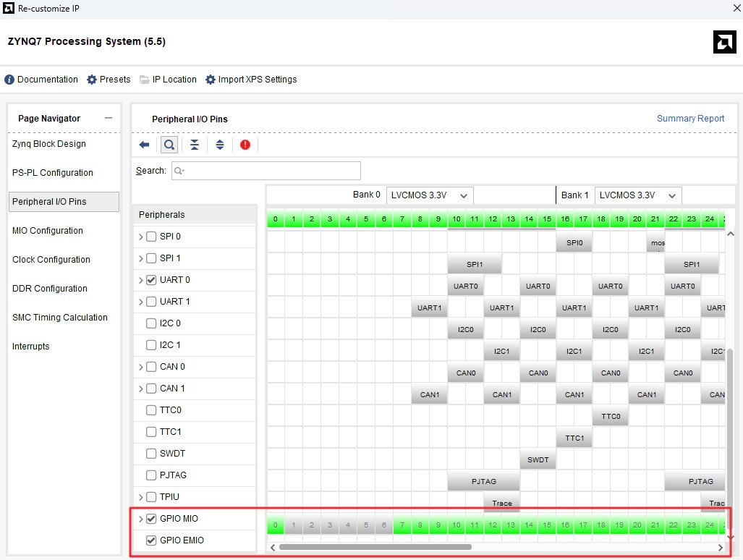
Task: Enable the SWDT checkbox
Action: 151,454
